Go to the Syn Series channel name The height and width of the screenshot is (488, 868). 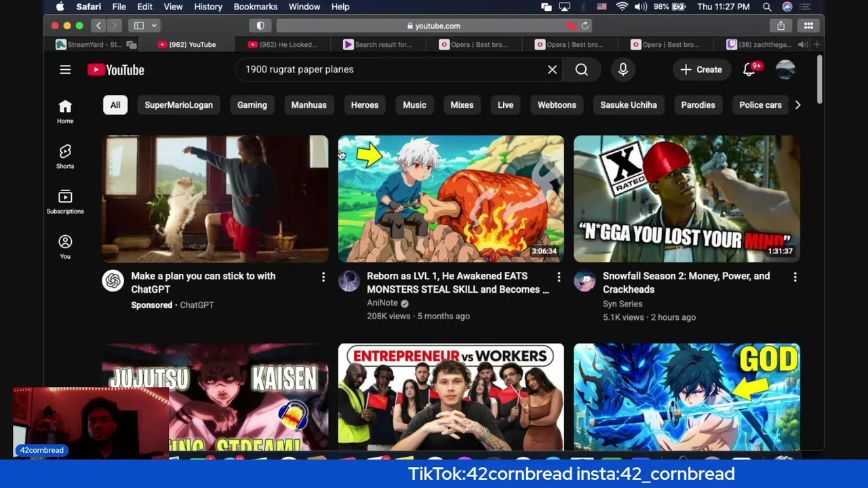coord(623,304)
